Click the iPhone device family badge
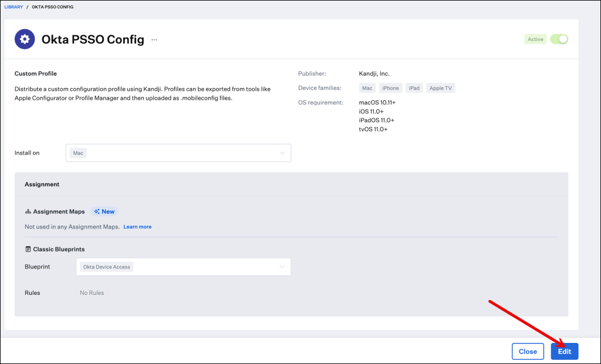The image size is (601, 364). [390, 88]
